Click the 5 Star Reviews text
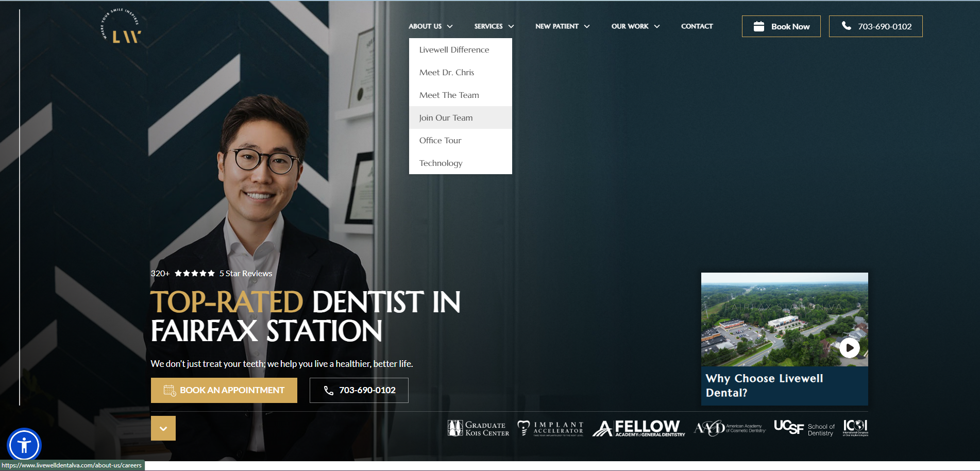This screenshot has width=980, height=471. (x=246, y=273)
